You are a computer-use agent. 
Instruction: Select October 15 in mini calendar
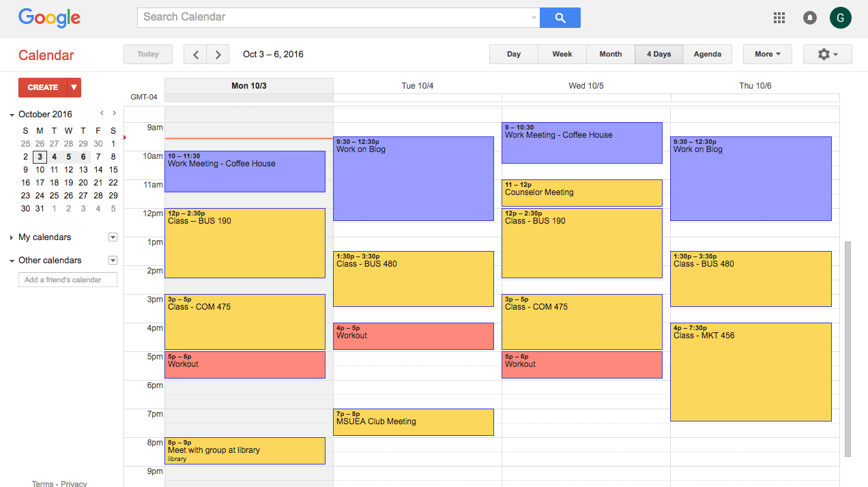coord(113,170)
